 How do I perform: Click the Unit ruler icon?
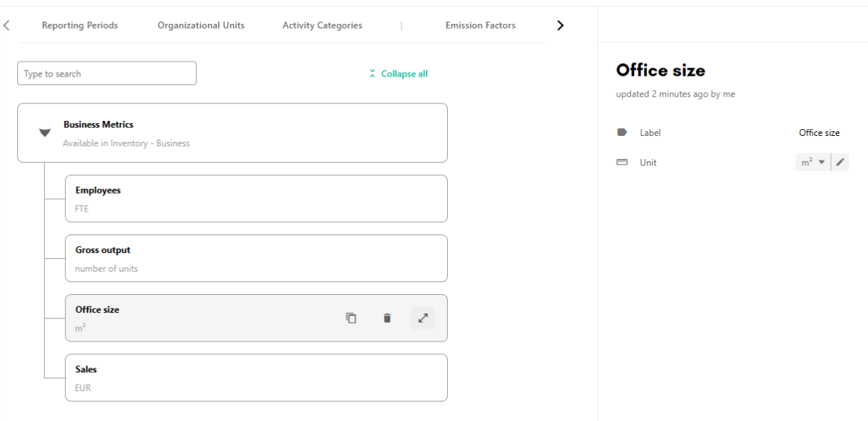pos(622,162)
